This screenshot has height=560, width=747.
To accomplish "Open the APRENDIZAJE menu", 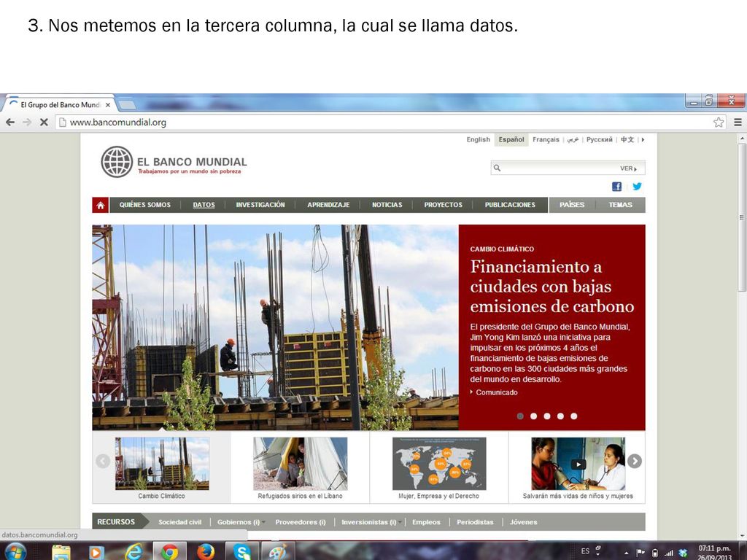I will 328,205.
